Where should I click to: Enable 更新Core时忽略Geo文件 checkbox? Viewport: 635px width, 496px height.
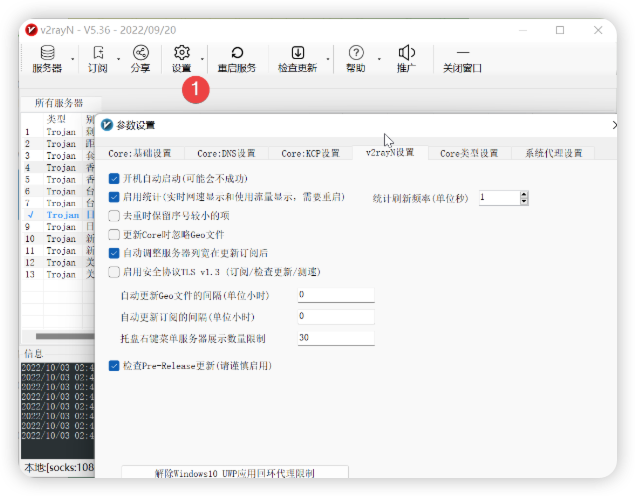click(114, 234)
